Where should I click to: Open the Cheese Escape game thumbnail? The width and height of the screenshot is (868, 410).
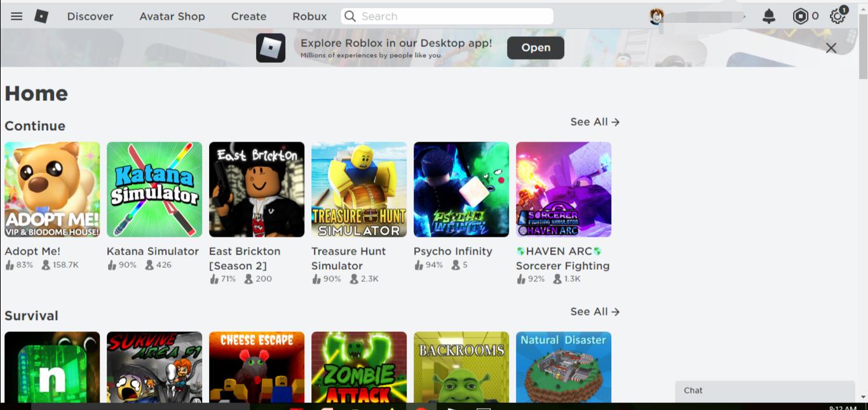(x=257, y=367)
